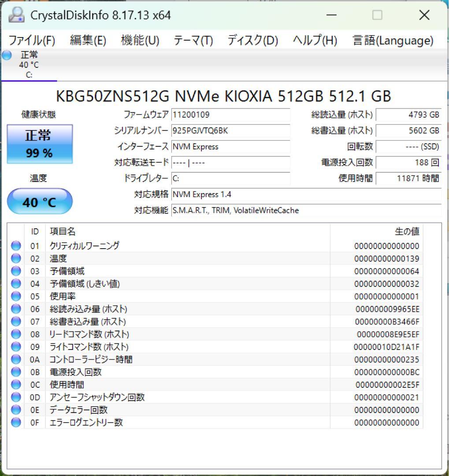The width and height of the screenshot is (449, 476).
Task: Click the status icon beside 電源投入回数 row
Action: tap(15, 372)
